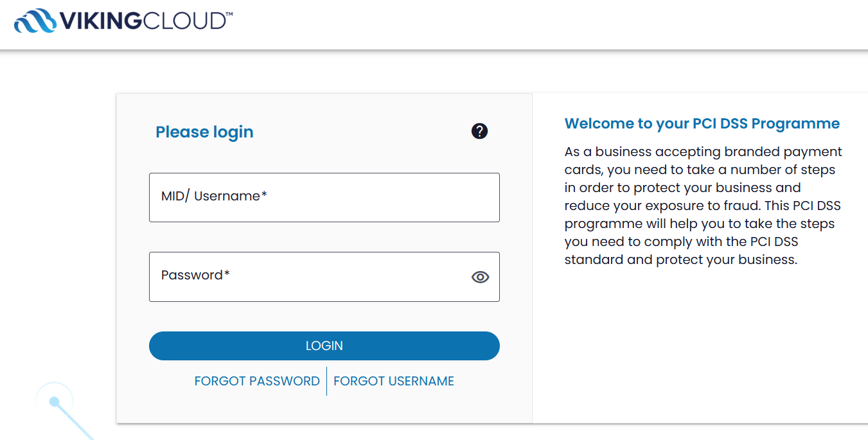
Task: Open the black question mark help icon
Action: (479, 131)
